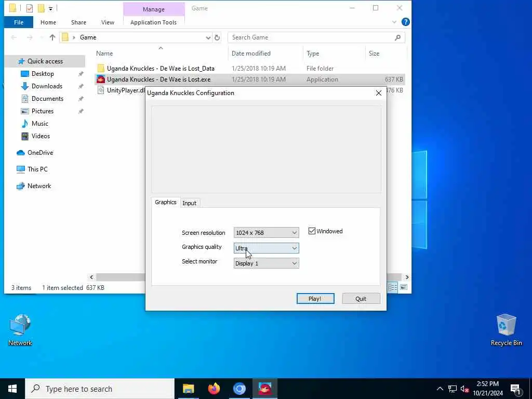
Task: Click the Desktop pin icon
Action: tap(81, 74)
